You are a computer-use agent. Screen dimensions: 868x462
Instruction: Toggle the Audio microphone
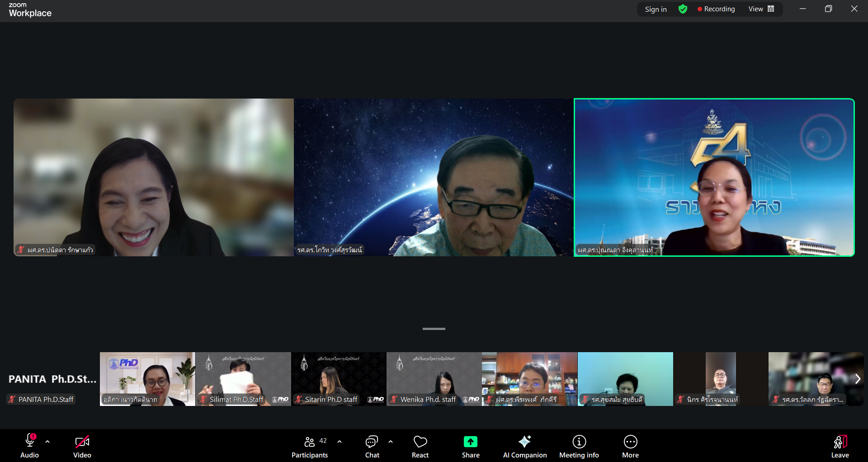[x=30, y=446]
